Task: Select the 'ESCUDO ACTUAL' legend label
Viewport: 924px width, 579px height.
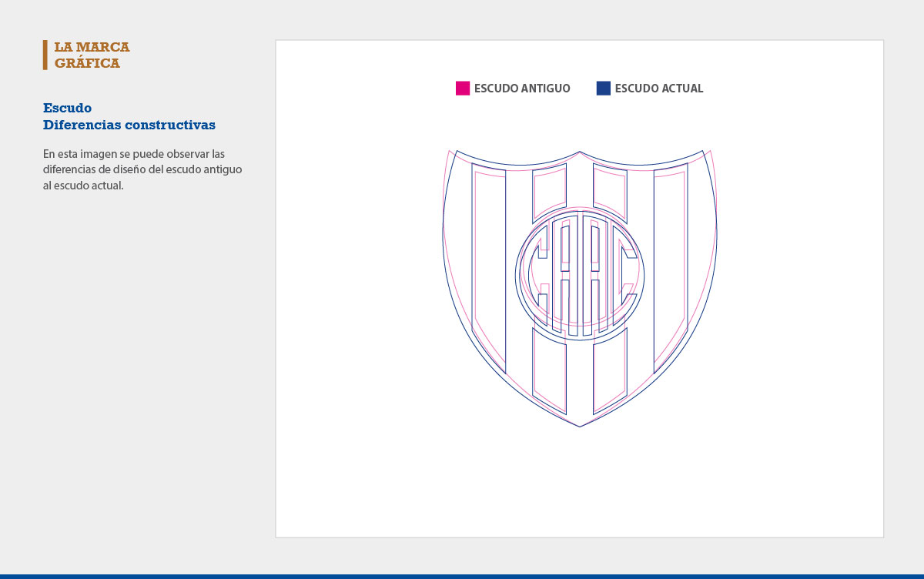Action: click(x=659, y=89)
